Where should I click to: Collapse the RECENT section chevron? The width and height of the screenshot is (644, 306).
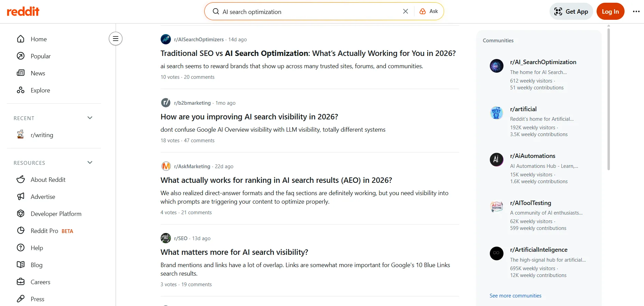90,118
